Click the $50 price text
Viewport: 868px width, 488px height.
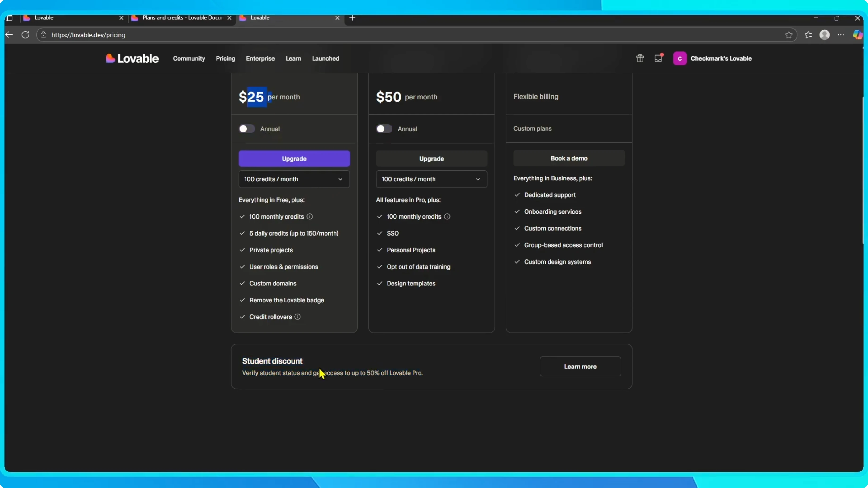388,97
